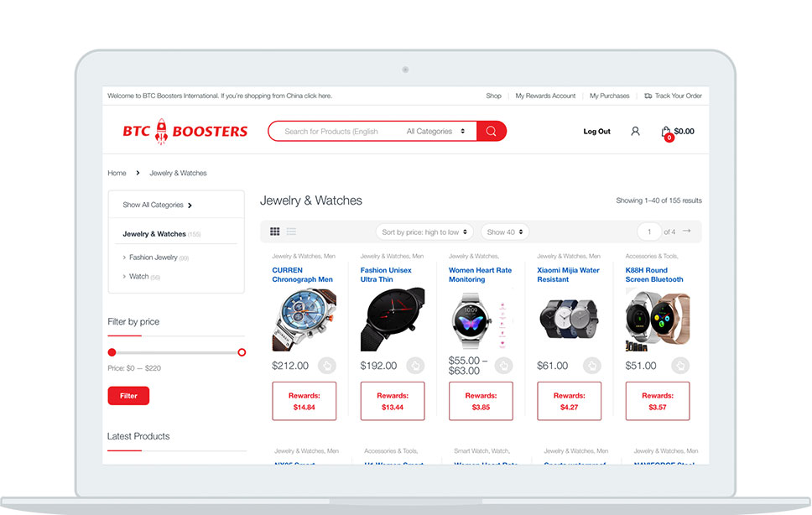Open My Purchases menu item
812x515 pixels.
tap(610, 96)
